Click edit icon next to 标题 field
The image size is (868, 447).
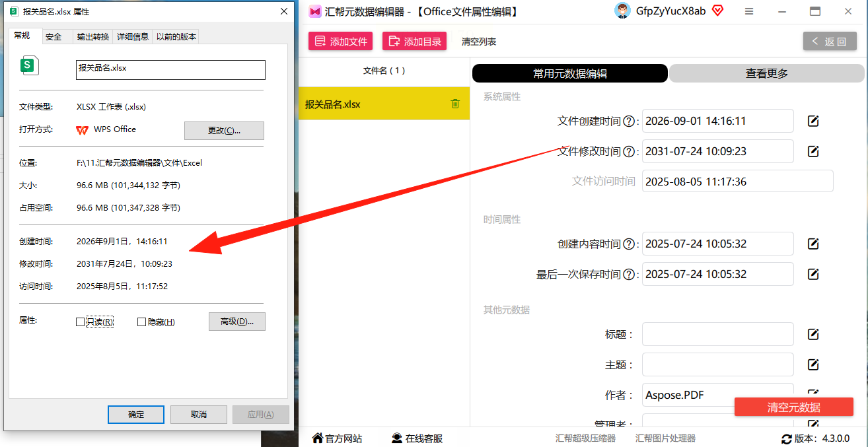coord(813,334)
